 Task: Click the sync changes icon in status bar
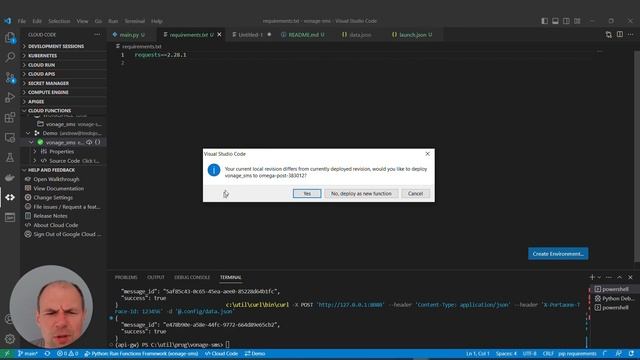click(x=47, y=354)
